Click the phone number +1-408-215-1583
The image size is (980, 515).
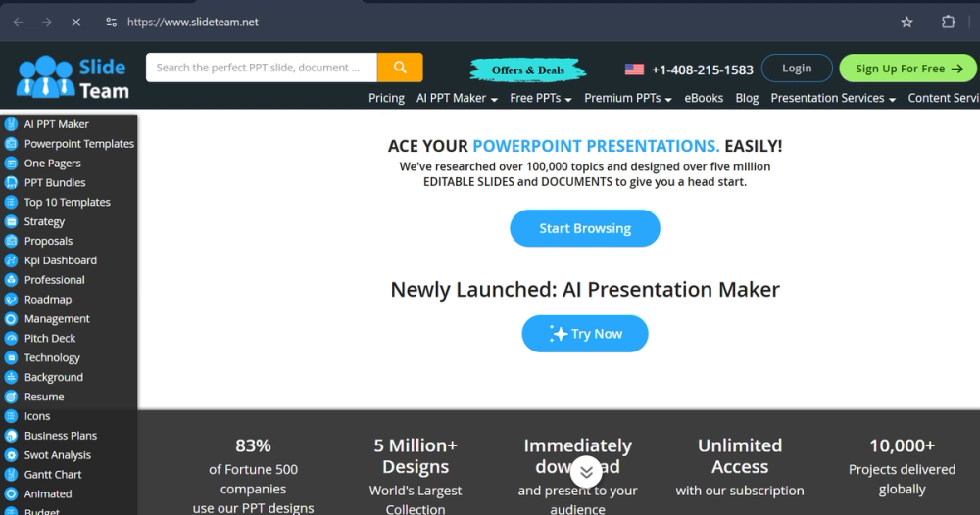click(703, 70)
